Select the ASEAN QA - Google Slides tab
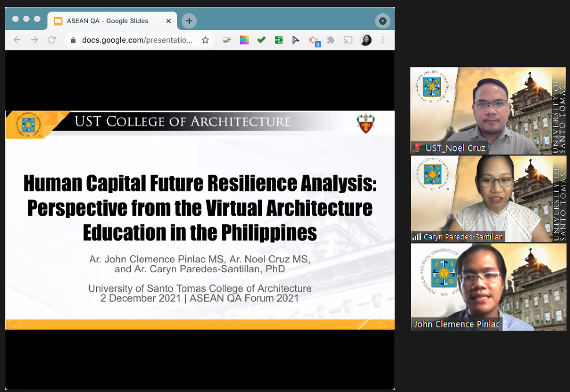This screenshot has height=392, width=570. (112, 21)
